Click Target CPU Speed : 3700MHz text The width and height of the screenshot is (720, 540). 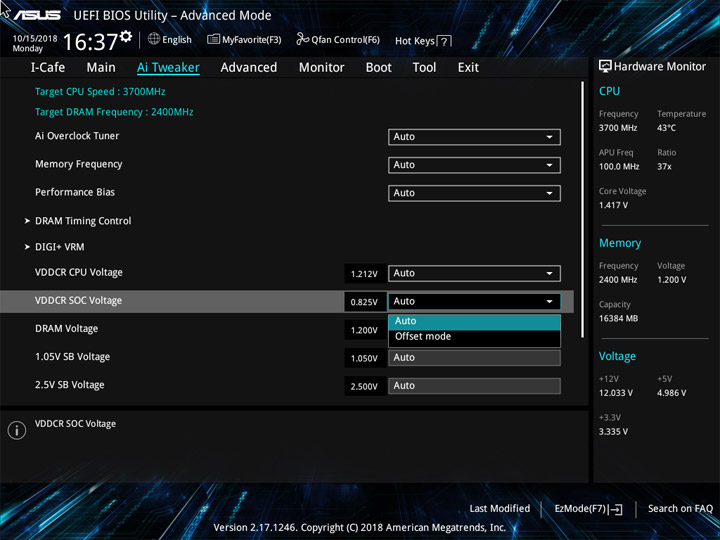(x=100, y=91)
